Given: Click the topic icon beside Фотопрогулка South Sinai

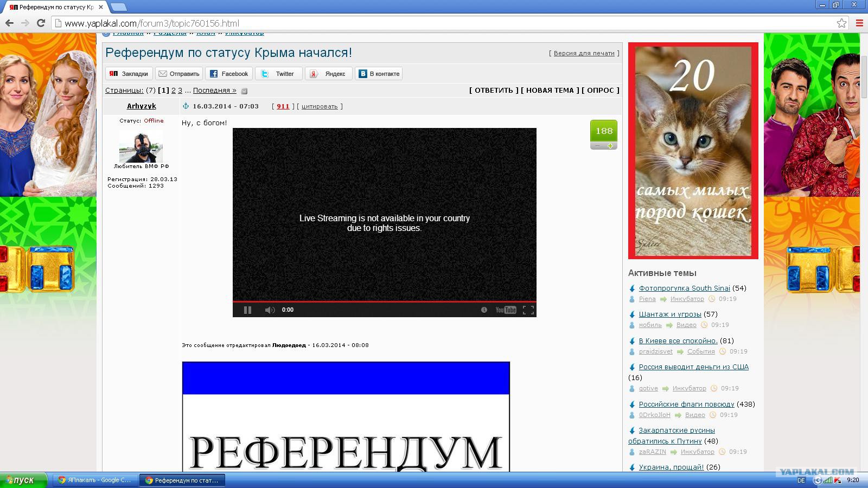Looking at the screenshot, I should [x=632, y=288].
